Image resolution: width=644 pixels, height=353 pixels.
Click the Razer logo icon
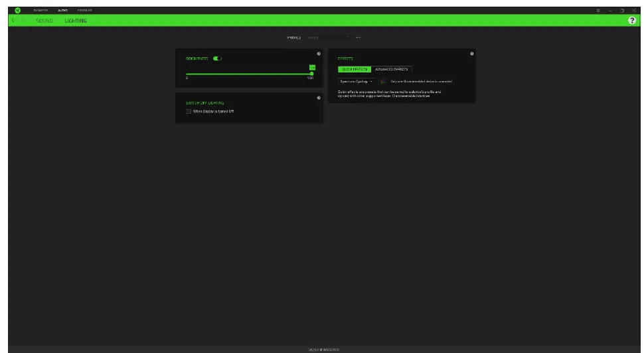(x=18, y=10)
